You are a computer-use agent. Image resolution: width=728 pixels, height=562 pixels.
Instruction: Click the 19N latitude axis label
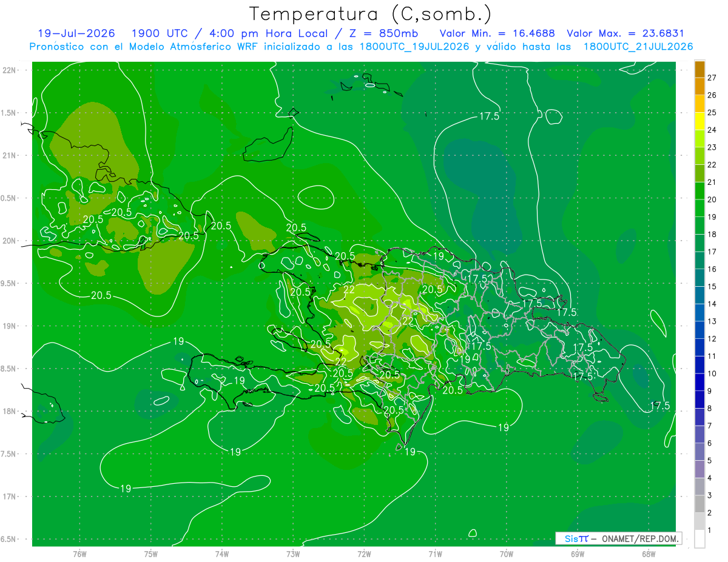coord(8,326)
